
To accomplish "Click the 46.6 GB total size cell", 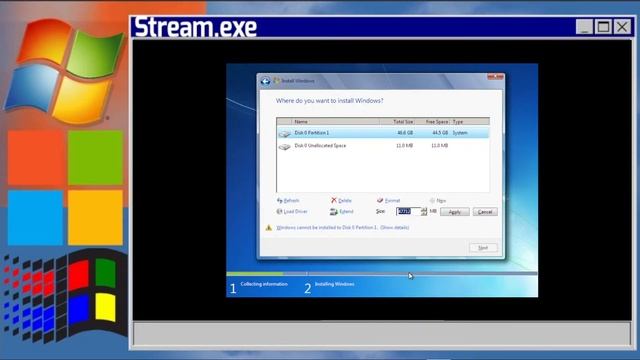I will pyautogui.click(x=405, y=133).
